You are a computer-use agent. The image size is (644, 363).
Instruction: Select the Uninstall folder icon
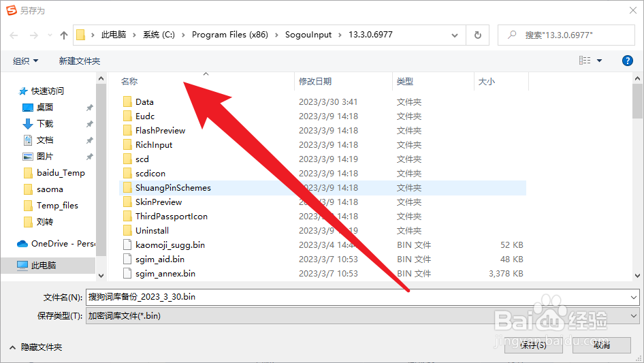pyautogui.click(x=127, y=231)
